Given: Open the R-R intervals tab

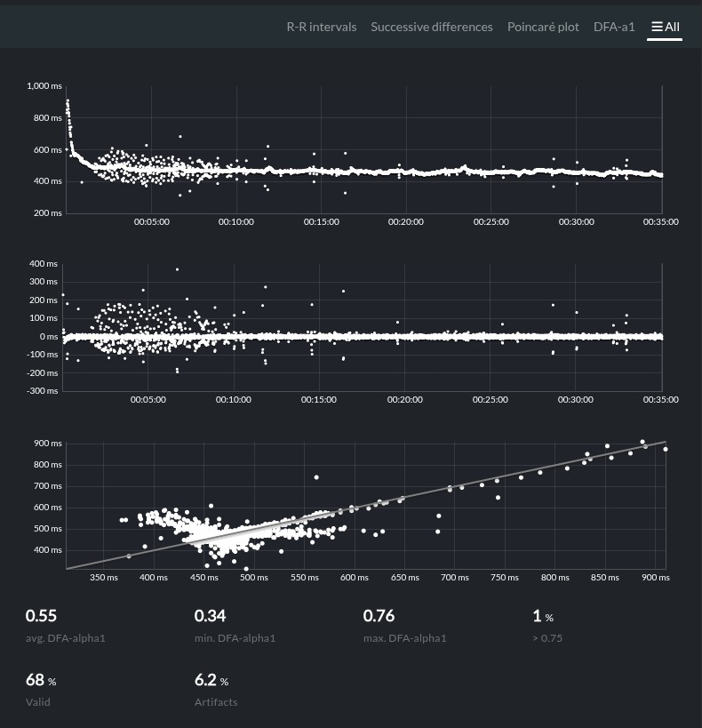Looking at the screenshot, I should pyautogui.click(x=322, y=27).
